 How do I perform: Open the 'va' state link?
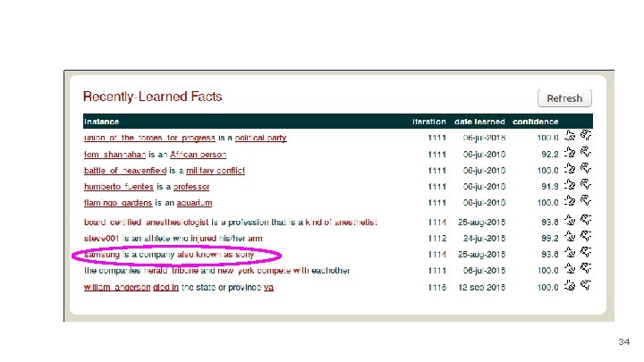(268, 287)
